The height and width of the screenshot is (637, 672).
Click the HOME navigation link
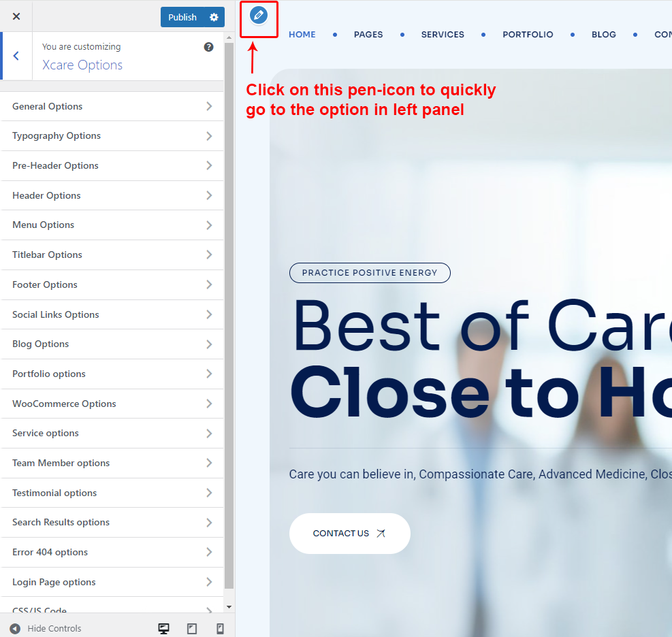tap(302, 35)
